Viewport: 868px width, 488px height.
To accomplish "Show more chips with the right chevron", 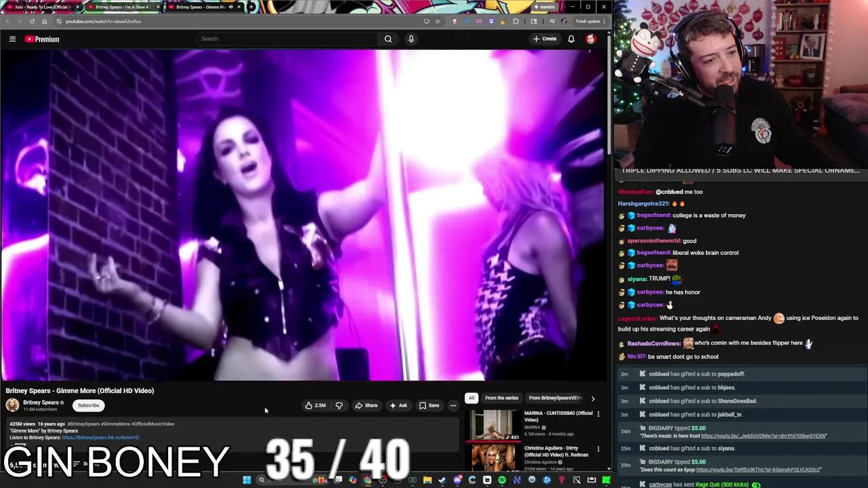I will tap(593, 398).
